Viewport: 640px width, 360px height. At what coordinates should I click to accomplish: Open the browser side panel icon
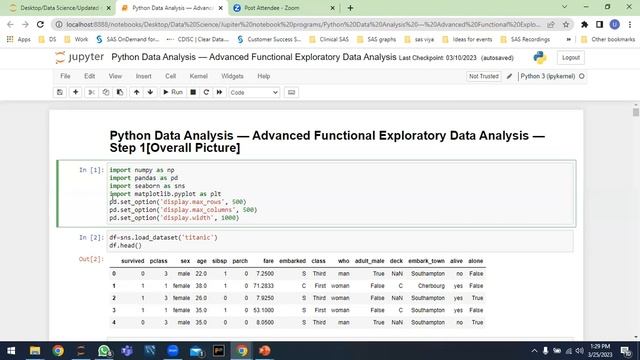[x=599, y=24]
